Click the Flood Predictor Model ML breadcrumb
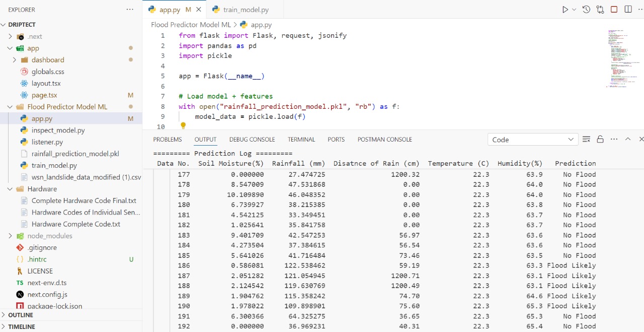 [191, 24]
